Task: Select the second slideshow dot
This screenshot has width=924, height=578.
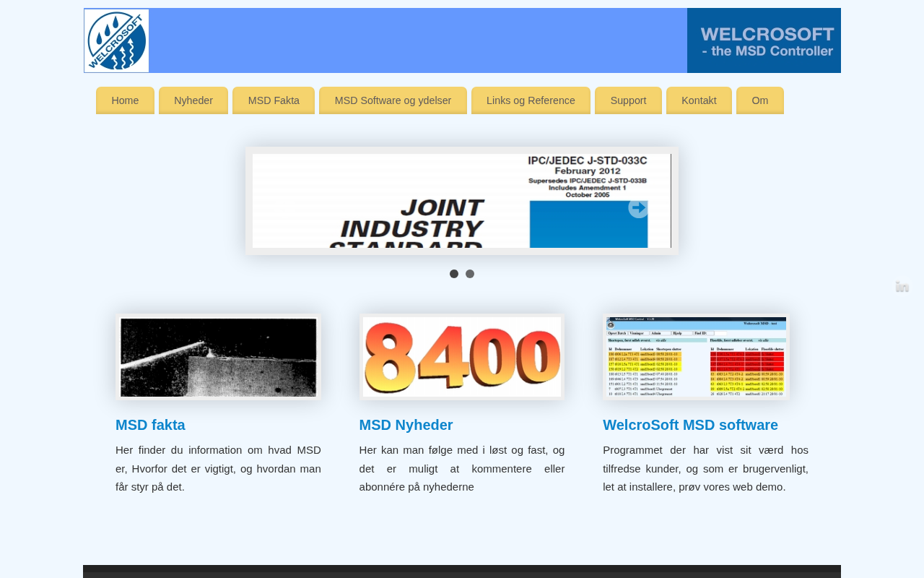Action: [470, 274]
